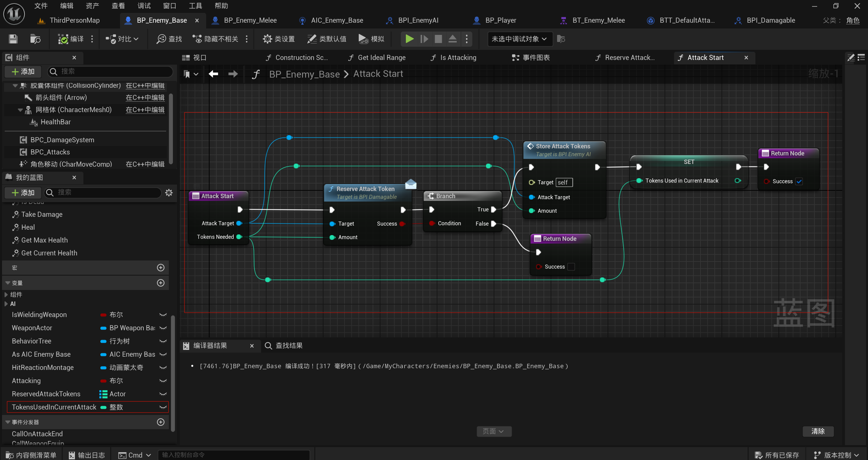Add new variable with plus icon
Screen dimensions: 868x460
(x=161, y=283)
